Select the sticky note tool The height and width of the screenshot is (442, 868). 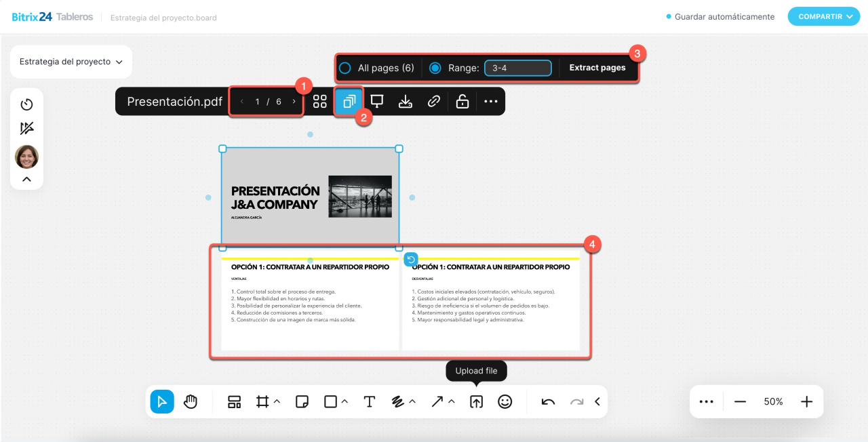[302, 402]
